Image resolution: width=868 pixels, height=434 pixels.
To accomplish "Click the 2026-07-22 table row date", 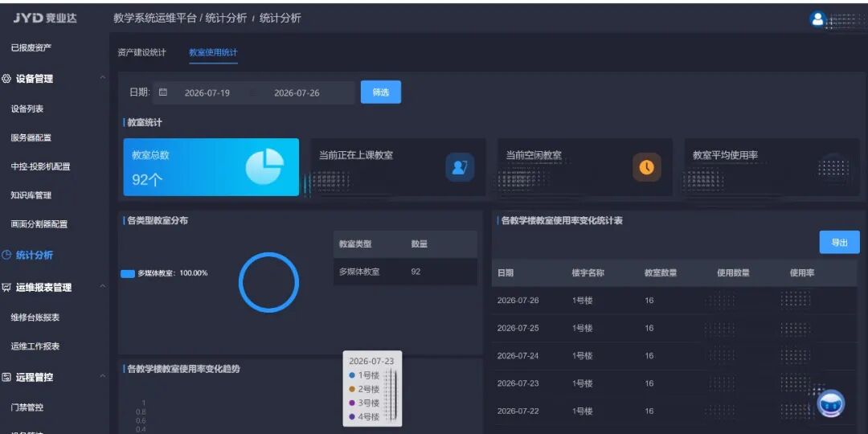I will pos(518,411).
